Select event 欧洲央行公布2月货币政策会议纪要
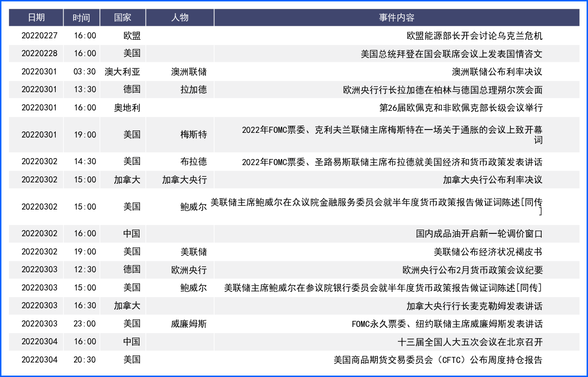 (473, 270)
